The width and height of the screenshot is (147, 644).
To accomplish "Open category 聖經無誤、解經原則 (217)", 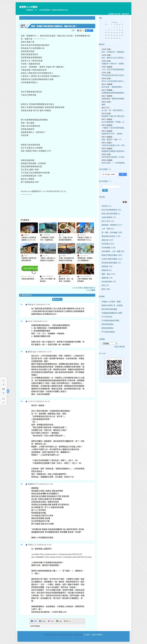I will pos(112,225).
